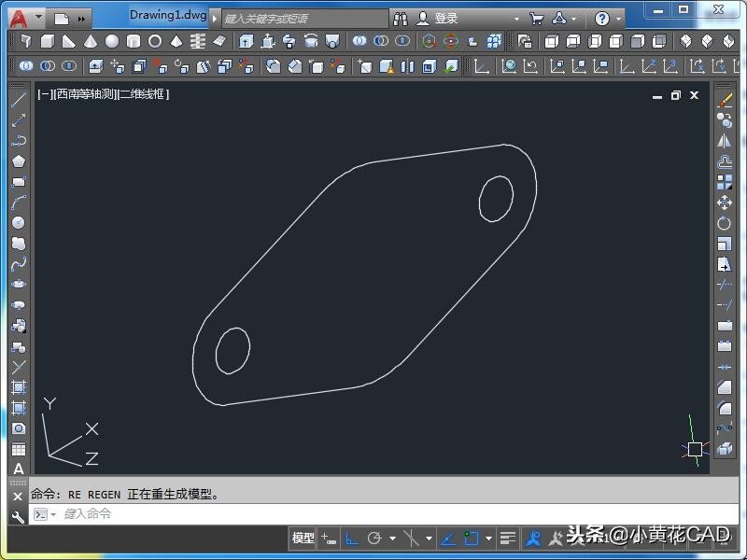
Task: Open the 二维线框 visual style menu
Action: (x=143, y=94)
